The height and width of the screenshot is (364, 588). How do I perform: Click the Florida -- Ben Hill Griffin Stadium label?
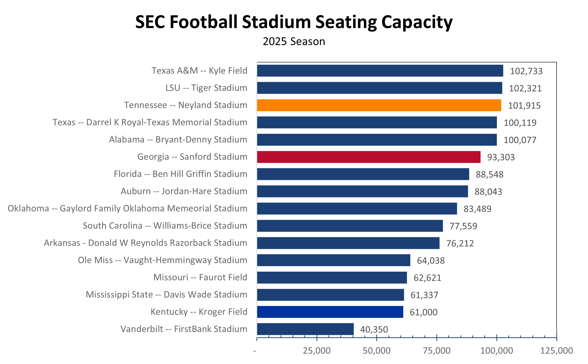pyautogui.click(x=180, y=174)
